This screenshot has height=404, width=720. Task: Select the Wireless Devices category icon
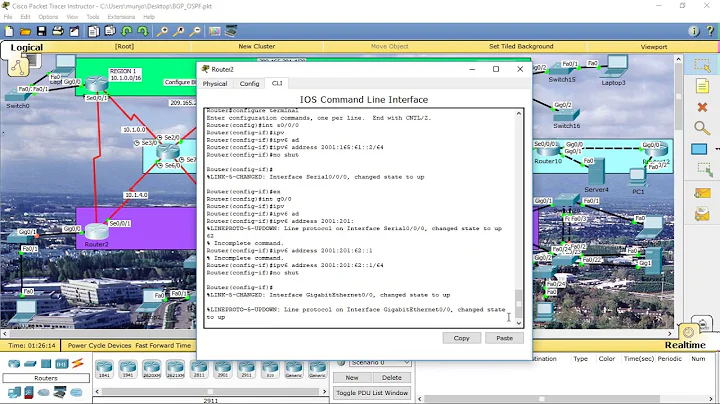pyautogui.click(x=62, y=364)
